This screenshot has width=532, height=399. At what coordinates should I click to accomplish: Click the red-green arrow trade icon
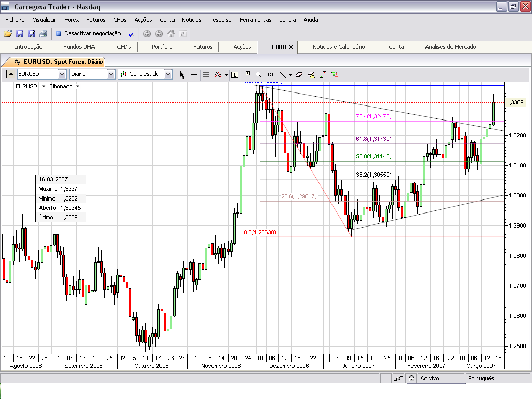(x=323, y=75)
